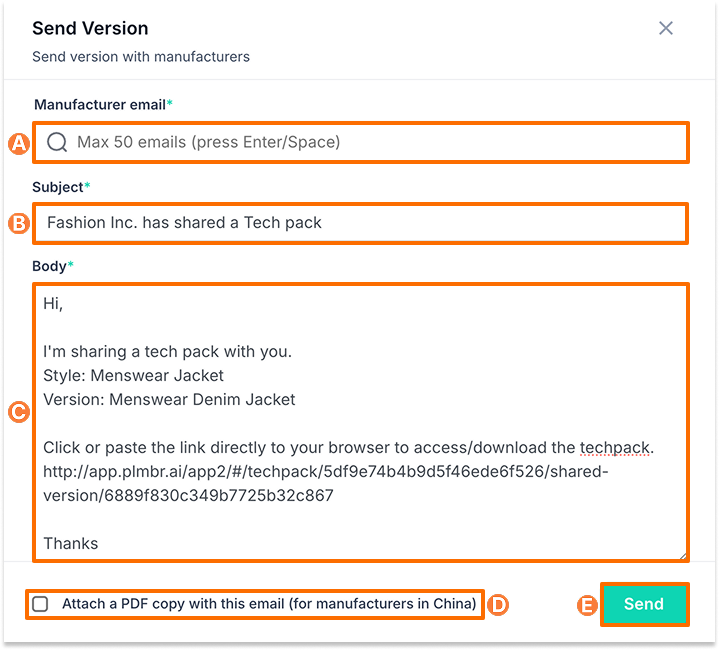Click the 'Manufacturer email' field label

pyautogui.click(x=100, y=104)
